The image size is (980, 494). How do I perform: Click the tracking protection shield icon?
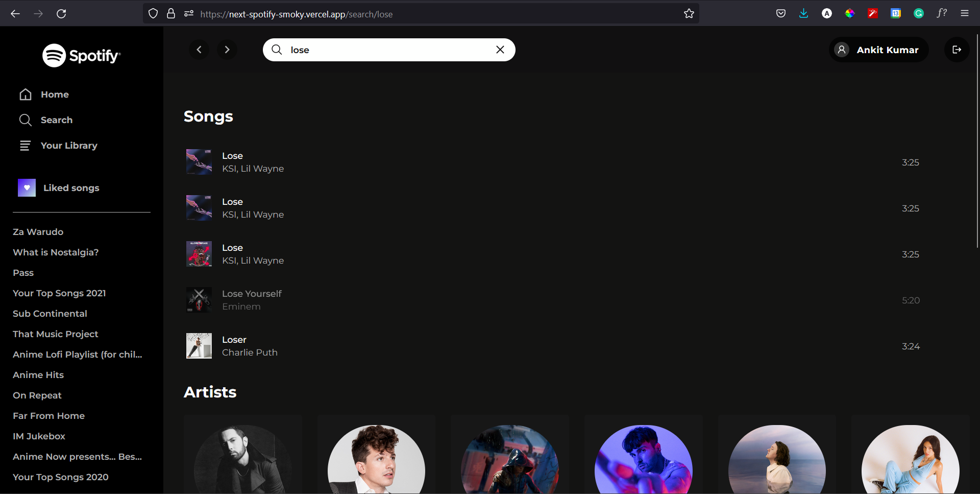(153, 14)
